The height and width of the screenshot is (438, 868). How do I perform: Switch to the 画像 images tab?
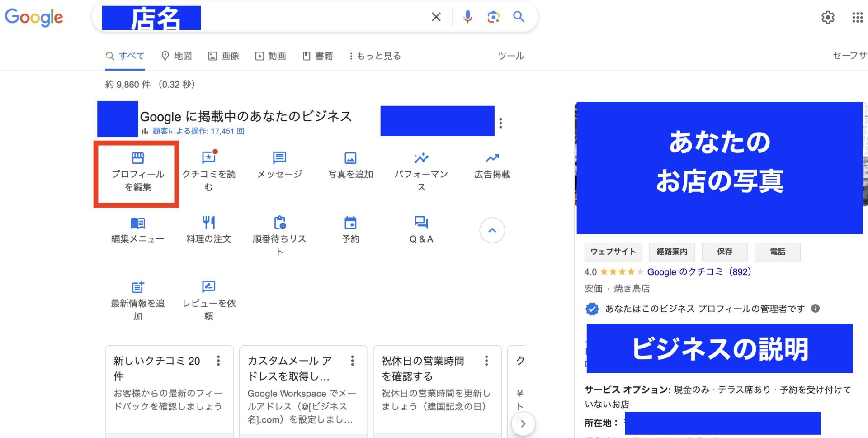[x=223, y=56]
